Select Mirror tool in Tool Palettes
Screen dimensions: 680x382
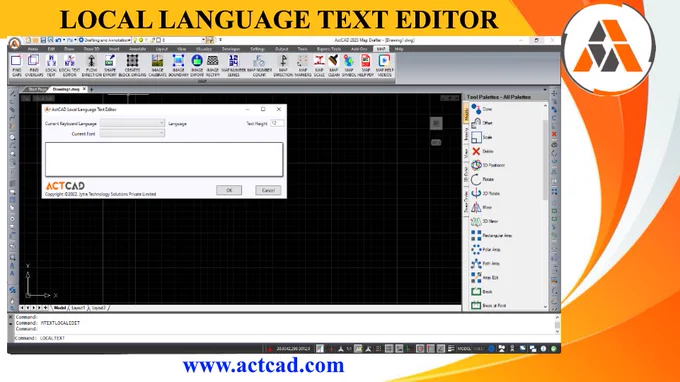(x=481, y=207)
